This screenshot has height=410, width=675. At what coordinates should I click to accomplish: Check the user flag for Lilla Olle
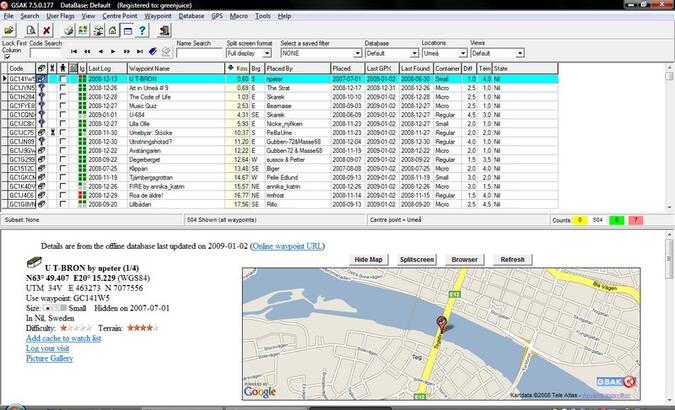(63, 124)
